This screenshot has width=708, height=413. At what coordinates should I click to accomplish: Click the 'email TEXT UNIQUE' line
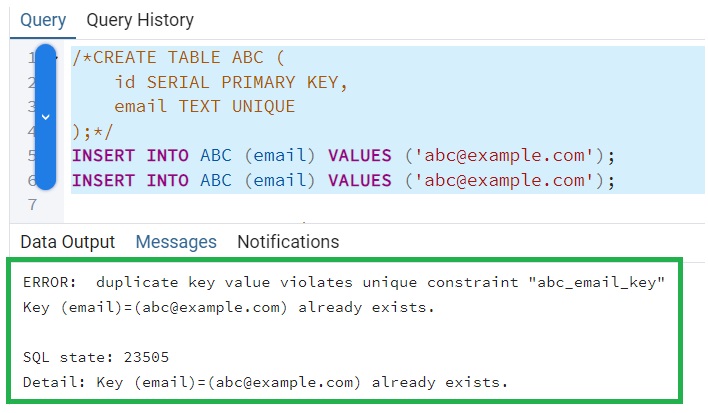(x=204, y=107)
